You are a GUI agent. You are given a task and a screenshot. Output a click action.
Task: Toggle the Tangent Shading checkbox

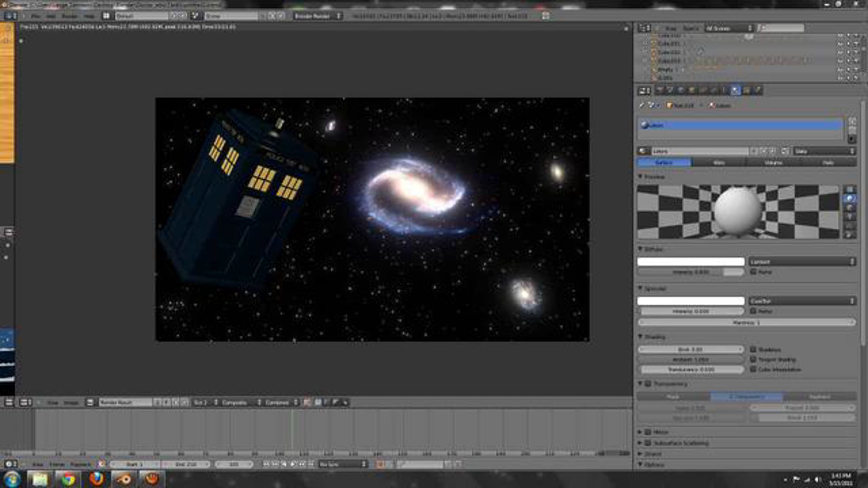753,359
